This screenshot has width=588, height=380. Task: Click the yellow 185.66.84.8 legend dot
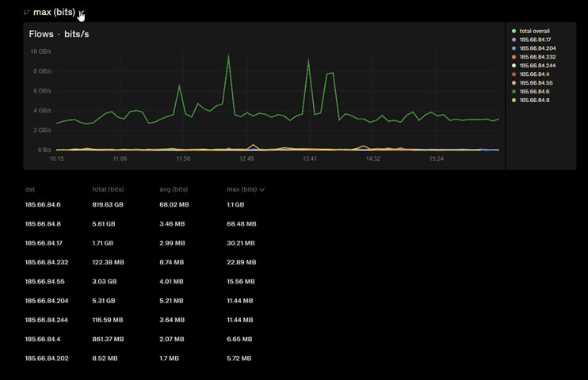pos(514,101)
